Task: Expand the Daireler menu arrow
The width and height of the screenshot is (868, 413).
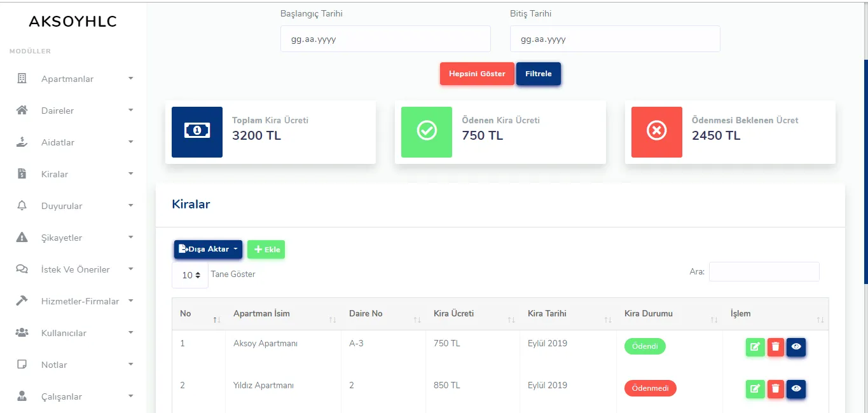Action: [x=131, y=111]
